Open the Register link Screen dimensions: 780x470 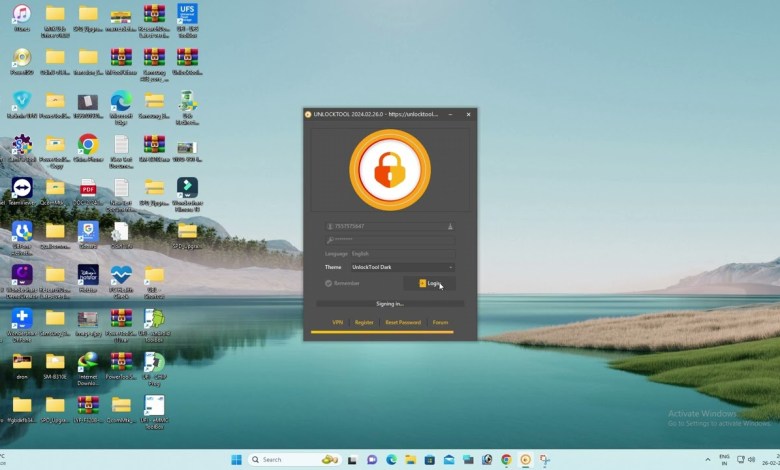point(364,323)
